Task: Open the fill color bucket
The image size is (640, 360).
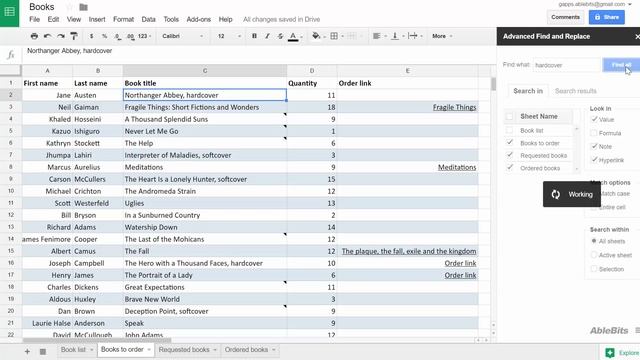Action: 316,36
